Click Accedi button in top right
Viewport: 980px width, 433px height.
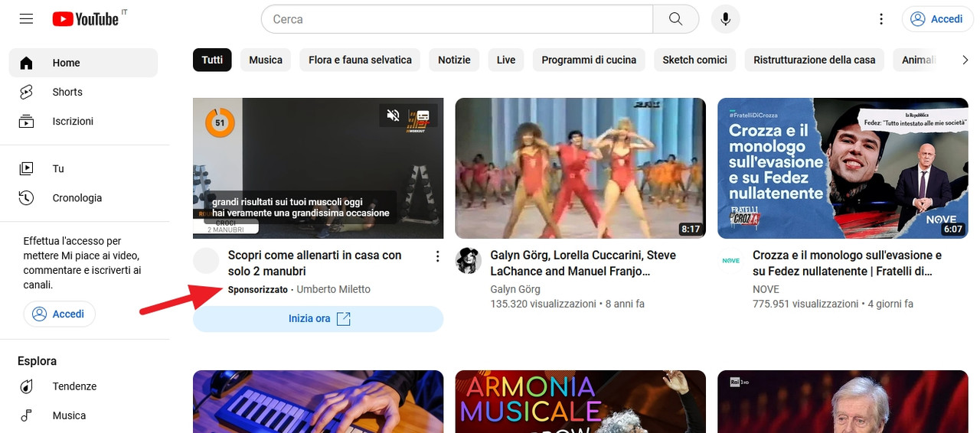point(937,19)
